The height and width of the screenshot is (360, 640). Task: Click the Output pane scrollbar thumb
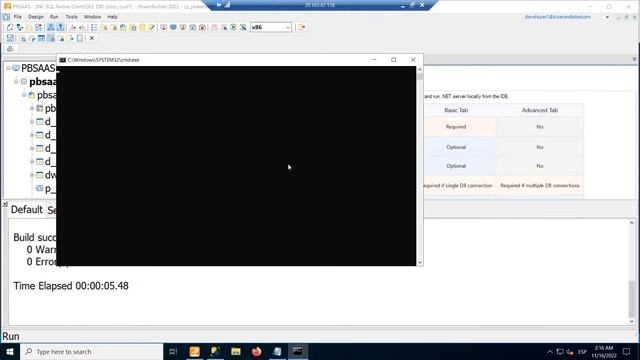pyautogui.click(x=632, y=299)
